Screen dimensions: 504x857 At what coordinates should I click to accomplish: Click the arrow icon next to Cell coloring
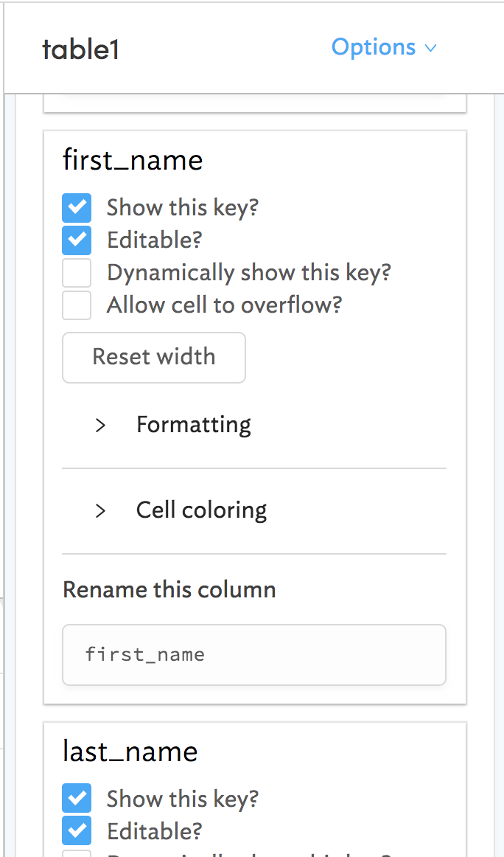point(100,511)
